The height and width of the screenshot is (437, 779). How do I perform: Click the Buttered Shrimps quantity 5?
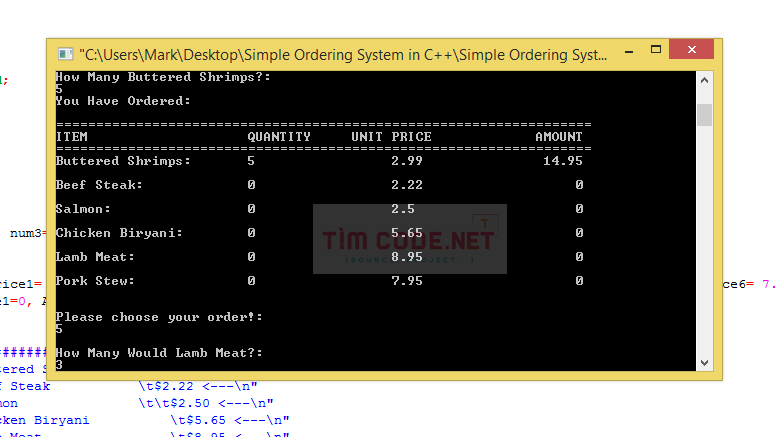pos(251,161)
